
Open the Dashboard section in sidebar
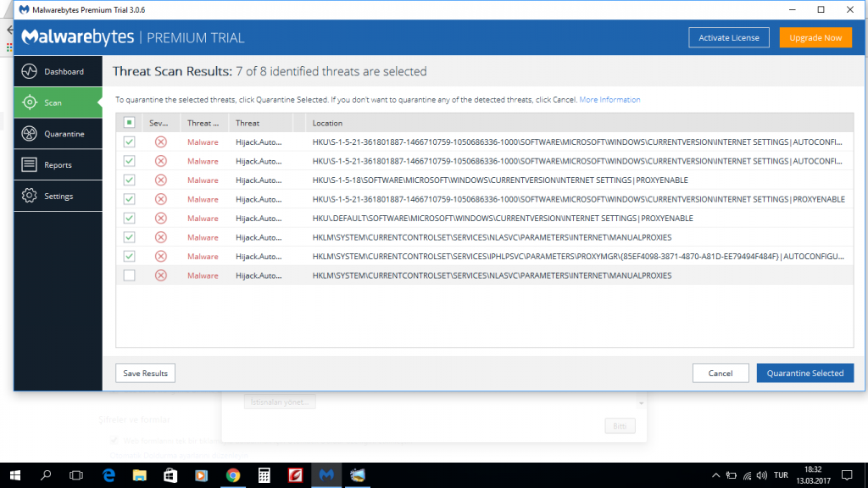(58, 71)
